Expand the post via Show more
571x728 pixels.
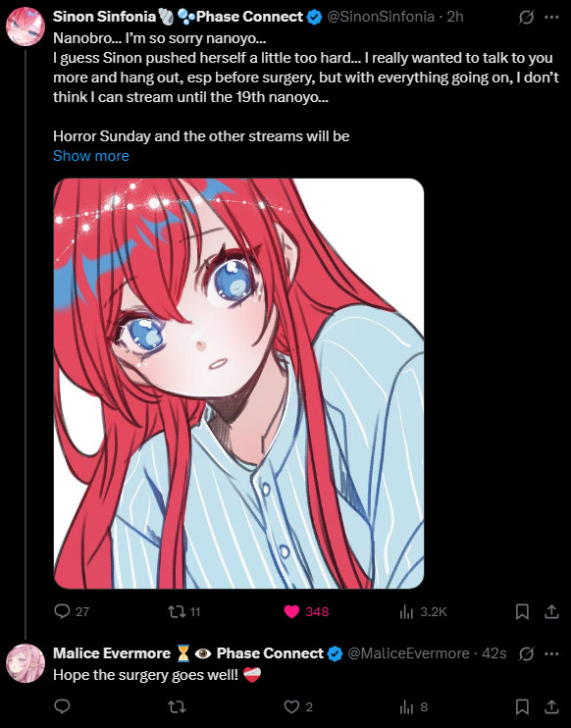(x=91, y=156)
